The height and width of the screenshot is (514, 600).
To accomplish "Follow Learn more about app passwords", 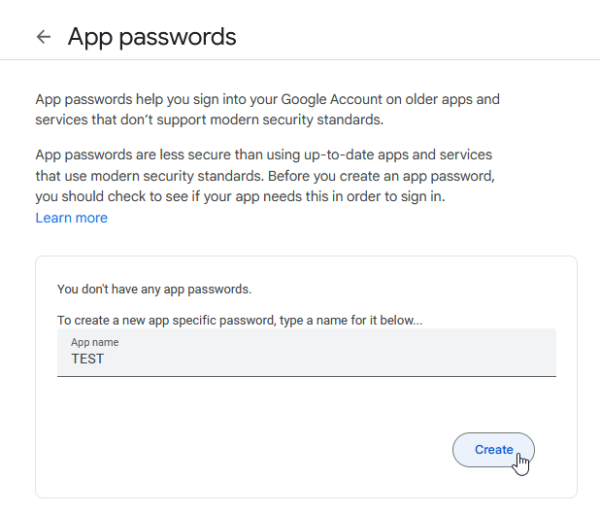I will 71,217.
